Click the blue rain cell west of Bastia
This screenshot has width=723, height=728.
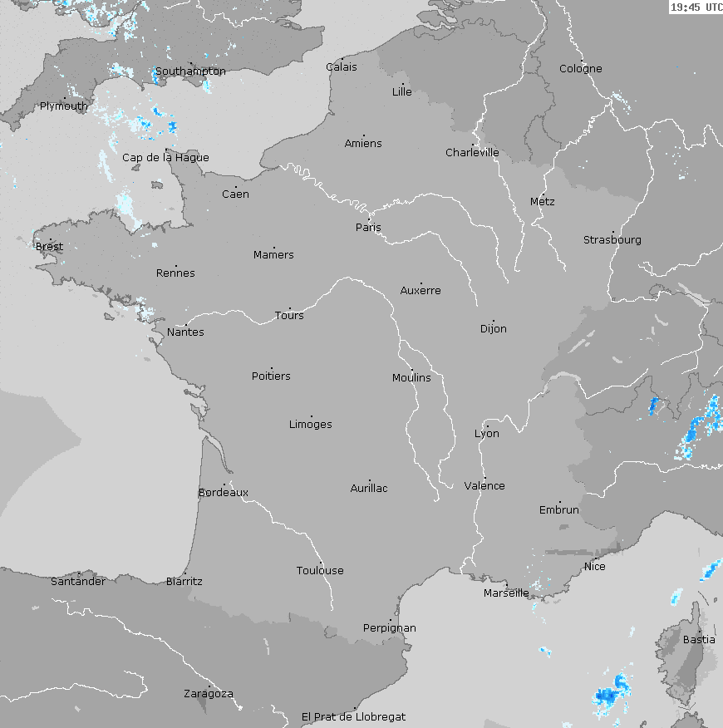[612, 691]
